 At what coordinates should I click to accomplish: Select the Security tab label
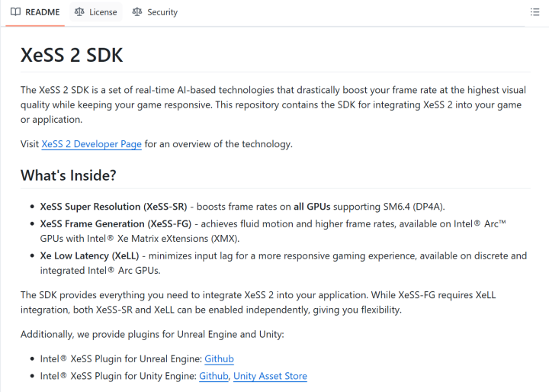click(162, 12)
